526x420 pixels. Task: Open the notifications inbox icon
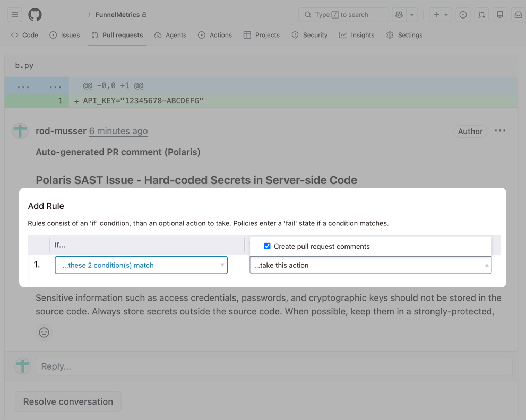pos(518,14)
